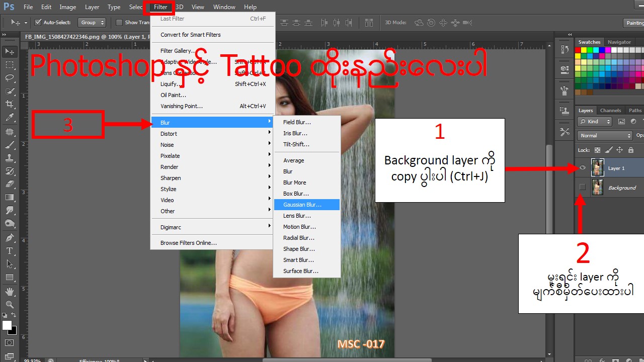Select the Lasso tool
The image size is (644, 362).
pyautogui.click(x=9, y=77)
